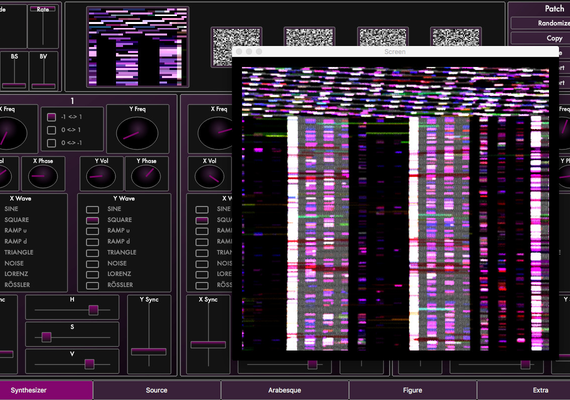Open the Figure tab
The height and width of the screenshot is (400, 570).
coord(413,390)
